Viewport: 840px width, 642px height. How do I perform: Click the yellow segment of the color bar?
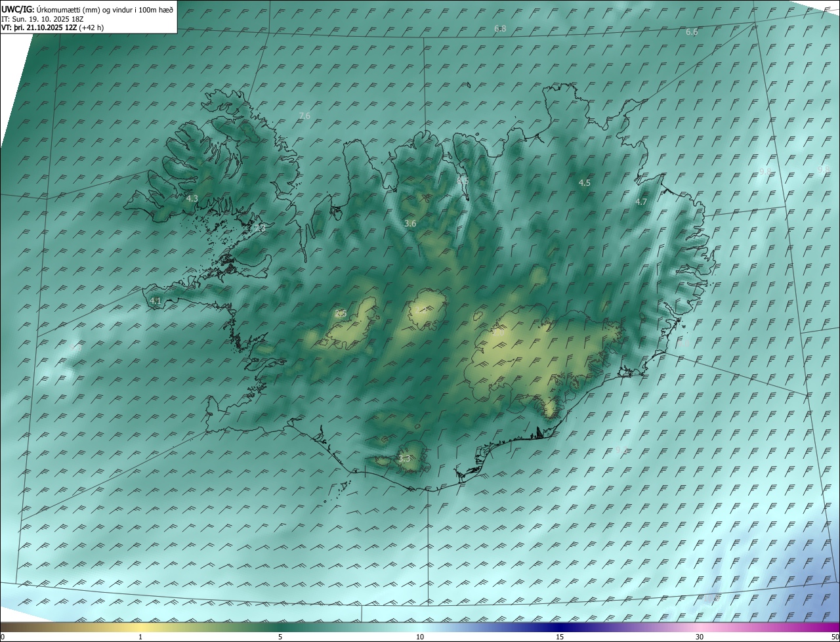(x=140, y=627)
